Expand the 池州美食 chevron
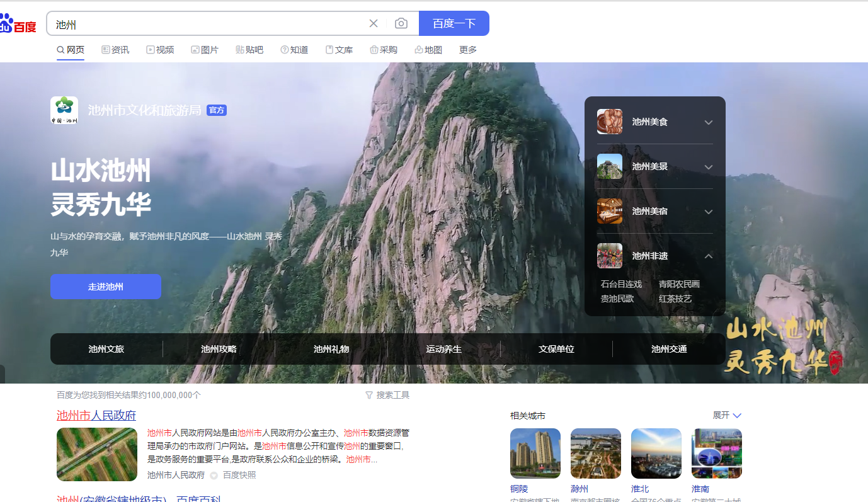The width and height of the screenshot is (868, 502). pos(709,122)
